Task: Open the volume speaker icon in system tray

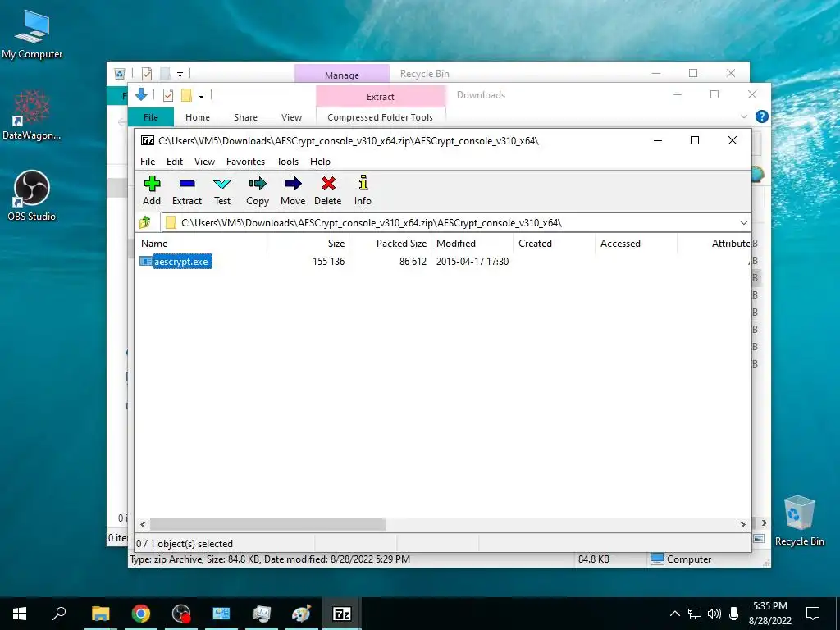Action: click(x=714, y=614)
